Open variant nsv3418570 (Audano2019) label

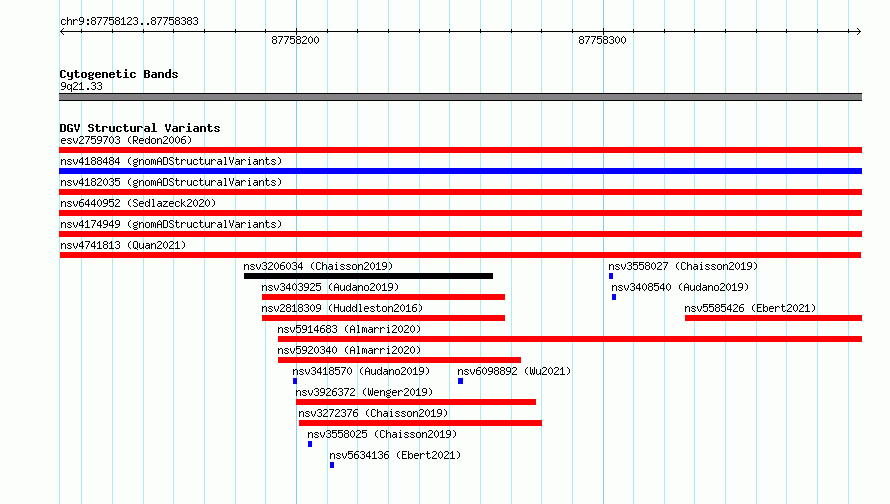point(361,371)
